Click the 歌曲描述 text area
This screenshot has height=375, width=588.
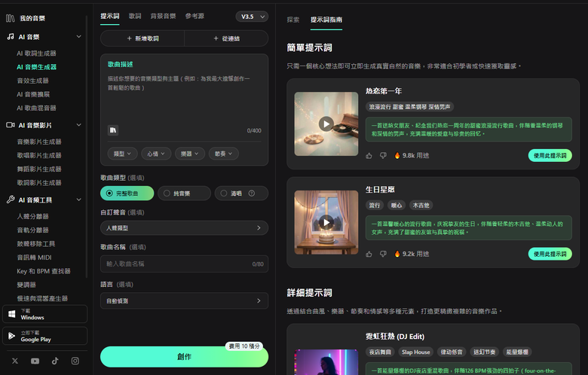[x=184, y=97]
